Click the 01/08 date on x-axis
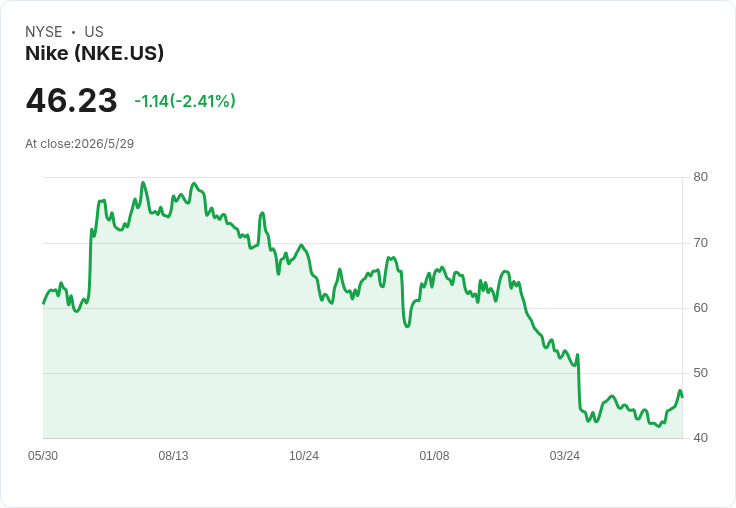The height and width of the screenshot is (508, 736). pyautogui.click(x=434, y=455)
